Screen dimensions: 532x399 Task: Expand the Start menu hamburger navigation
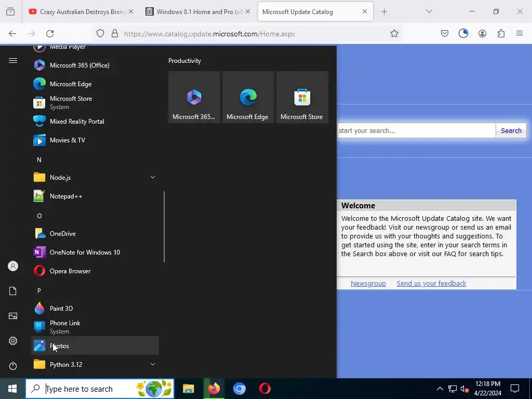click(x=13, y=60)
